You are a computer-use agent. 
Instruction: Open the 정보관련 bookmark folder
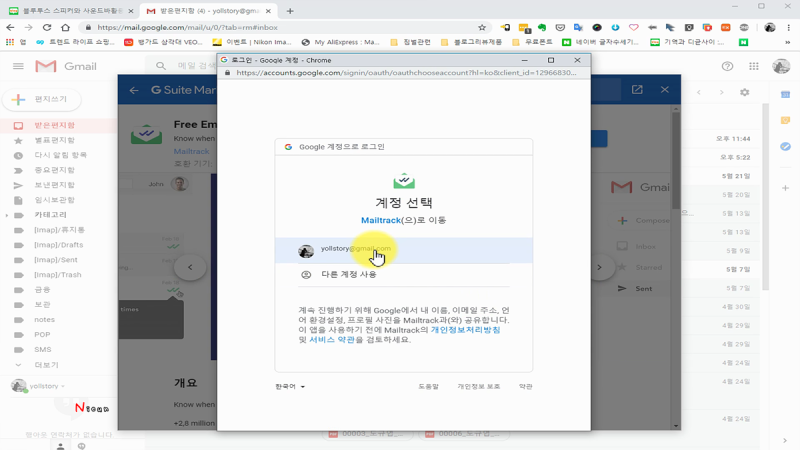411,42
